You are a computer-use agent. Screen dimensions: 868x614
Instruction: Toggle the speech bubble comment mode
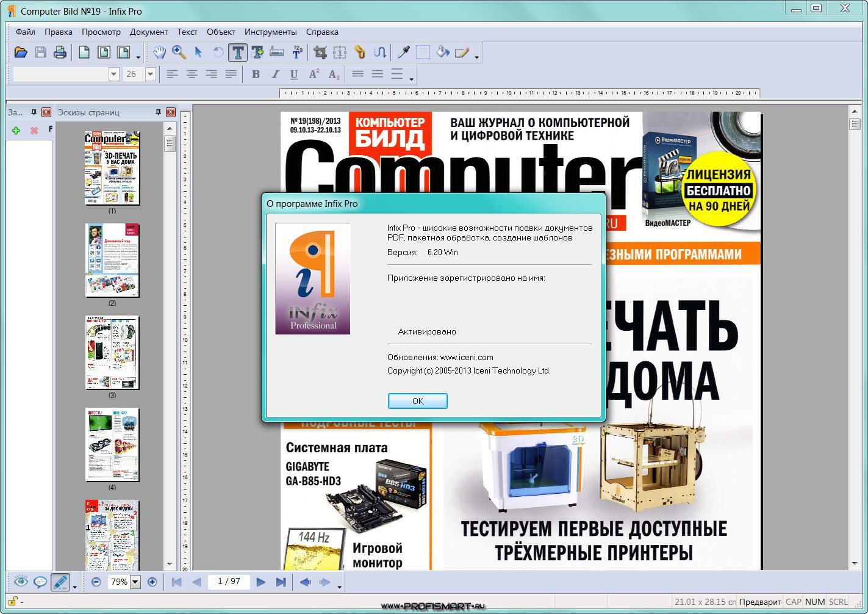click(x=40, y=582)
